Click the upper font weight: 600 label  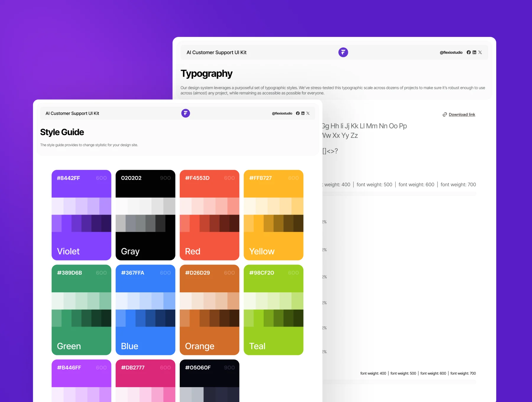[416, 184]
